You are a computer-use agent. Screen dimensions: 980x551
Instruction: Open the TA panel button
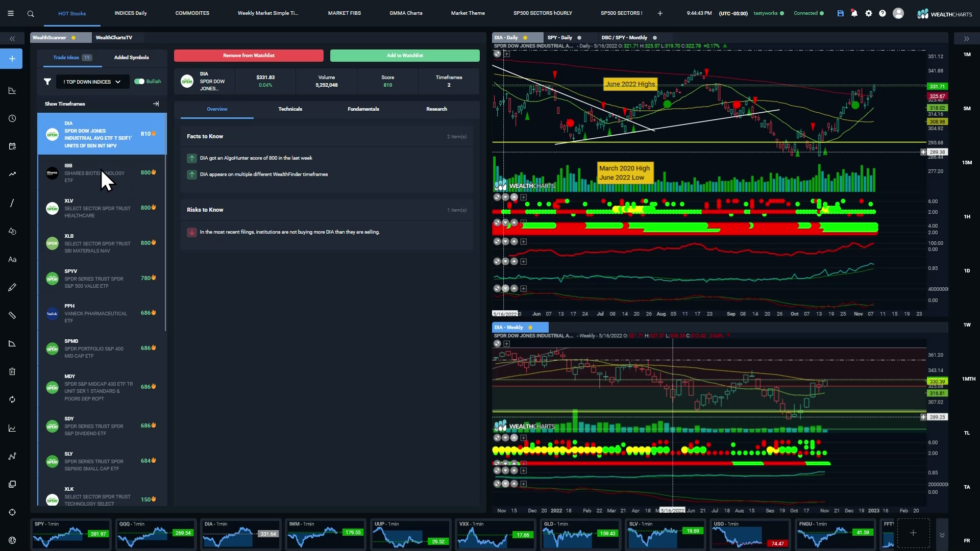(x=967, y=487)
